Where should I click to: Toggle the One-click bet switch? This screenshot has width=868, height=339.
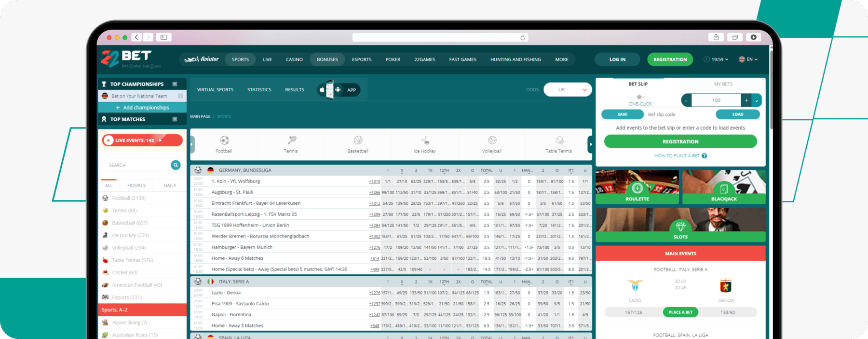click(640, 97)
